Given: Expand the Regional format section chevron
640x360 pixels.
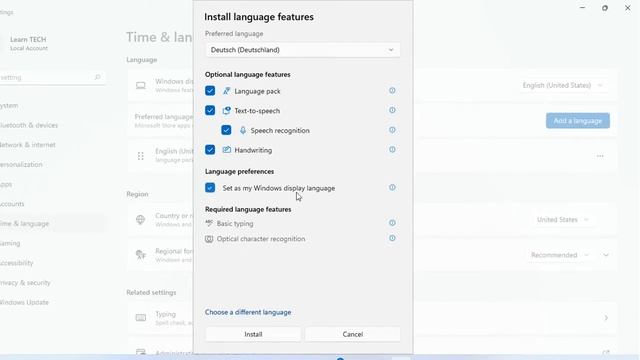Looking at the screenshot, I should [x=606, y=255].
